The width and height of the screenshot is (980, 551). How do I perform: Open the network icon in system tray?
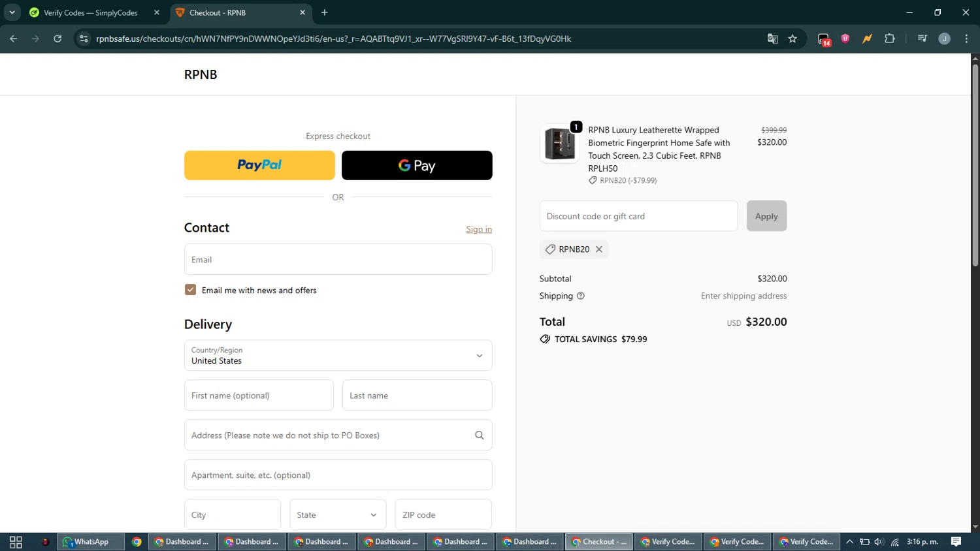[x=895, y=542]
